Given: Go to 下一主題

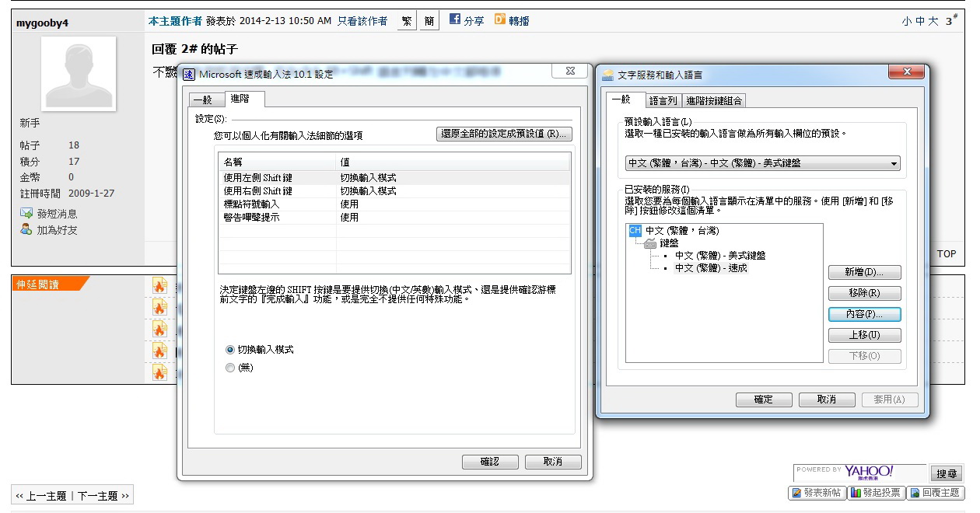Looking at the screenshot, I should (103, 496).
